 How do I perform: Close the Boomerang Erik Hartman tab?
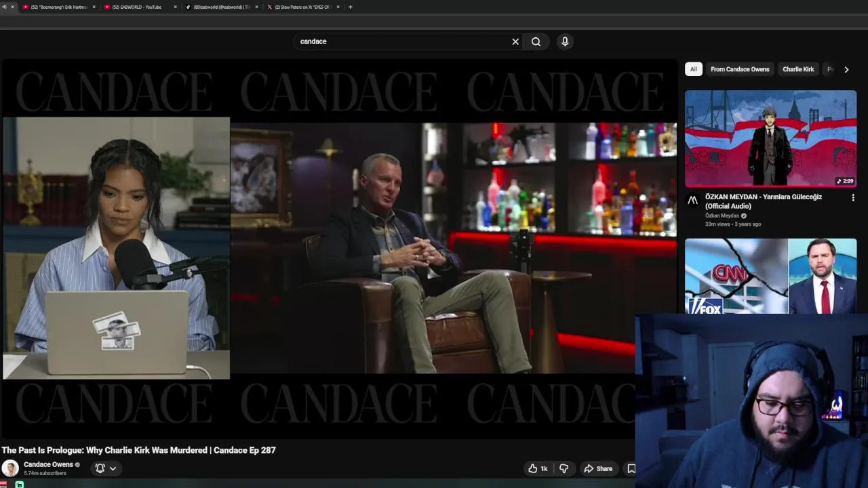click(x=94, y=7)
